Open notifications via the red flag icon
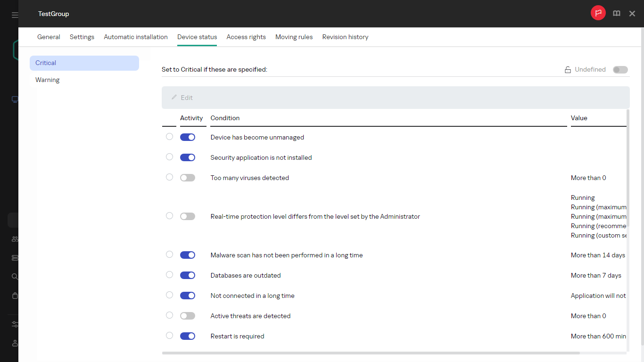 pyautogui.click(x=598, y=13)
